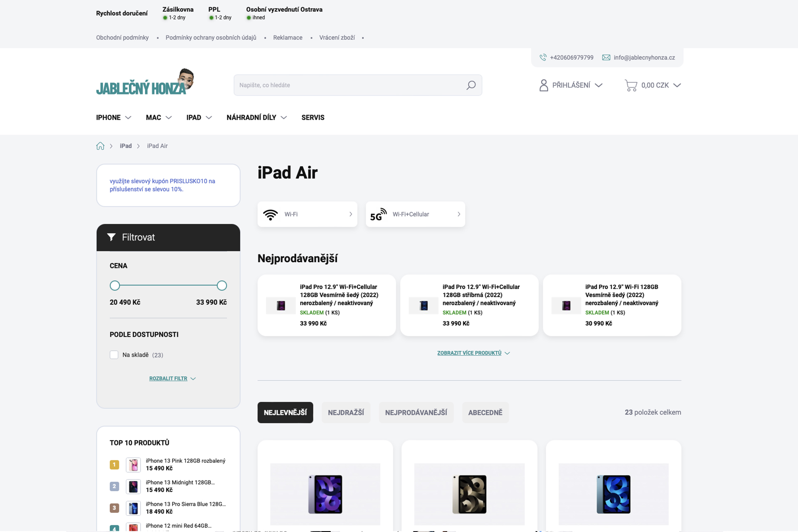Open the purple iPad Air product image
Screen dimensions: 798x532
(x=325, y=494)
